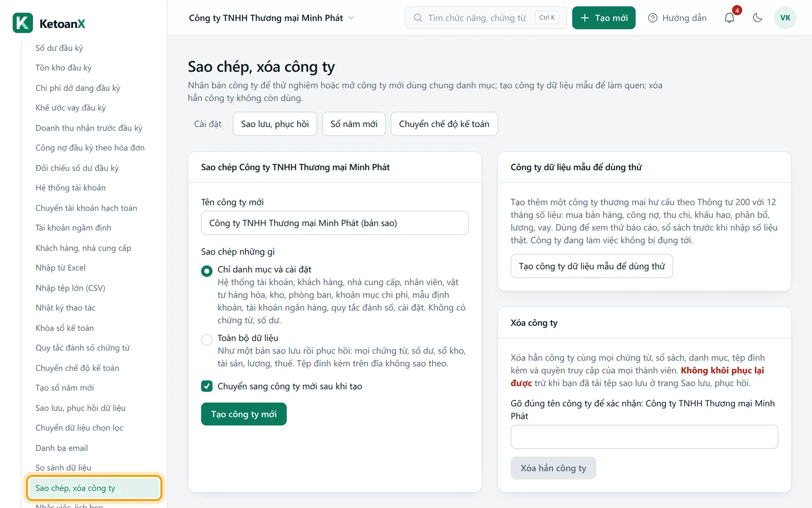Toggle dark mode moon icon

pos(758,18)
